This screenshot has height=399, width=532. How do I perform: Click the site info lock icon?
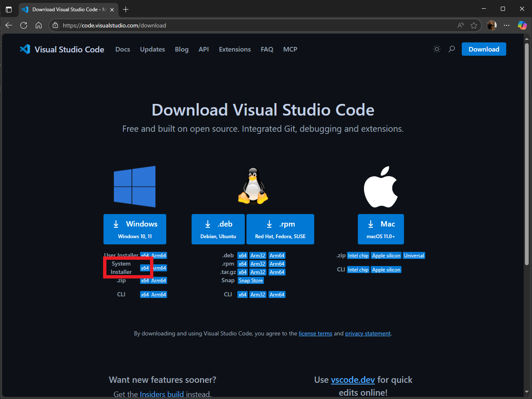tap(55, 25)
